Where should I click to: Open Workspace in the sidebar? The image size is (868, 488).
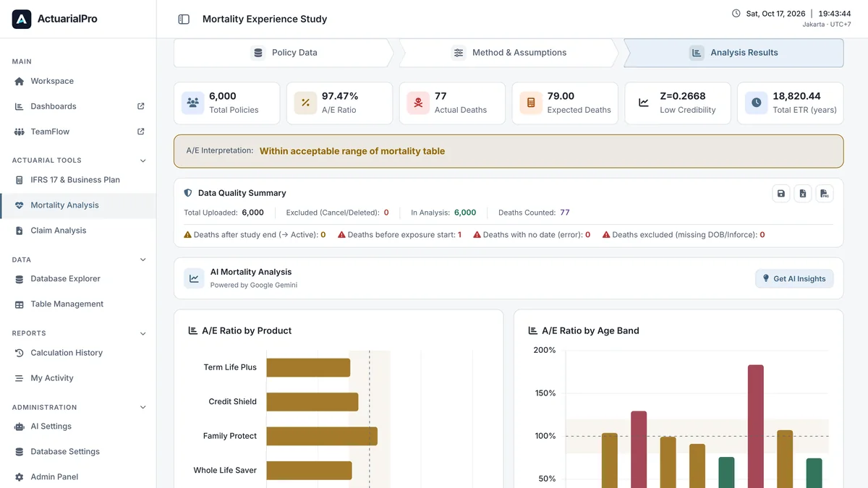click(78, 81)
